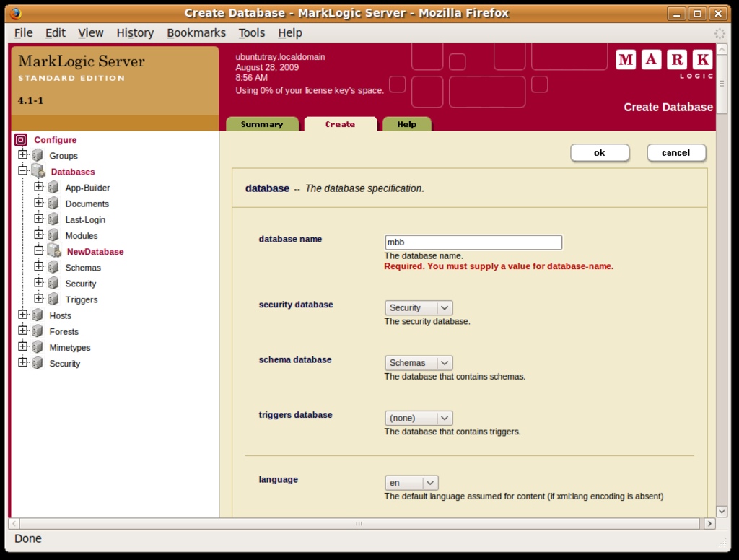The image size is (739, 560).
Task: Click the Firefox logo in title bar
Action: coord(15,13)
